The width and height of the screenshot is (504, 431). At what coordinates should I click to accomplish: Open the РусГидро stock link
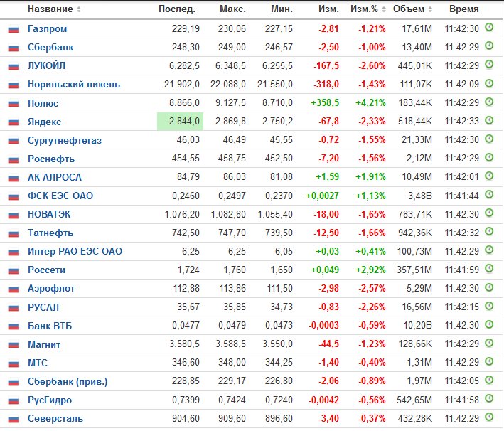coord(50,400)
